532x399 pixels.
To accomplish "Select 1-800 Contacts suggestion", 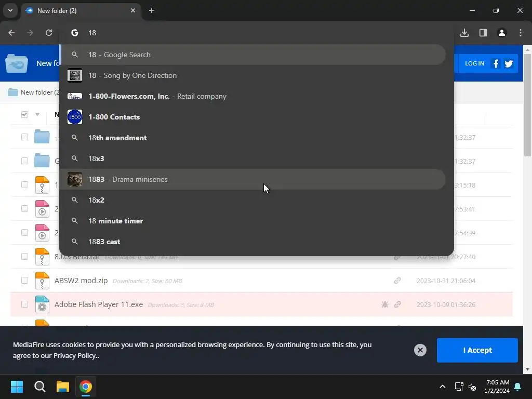I will pos(253,117).
